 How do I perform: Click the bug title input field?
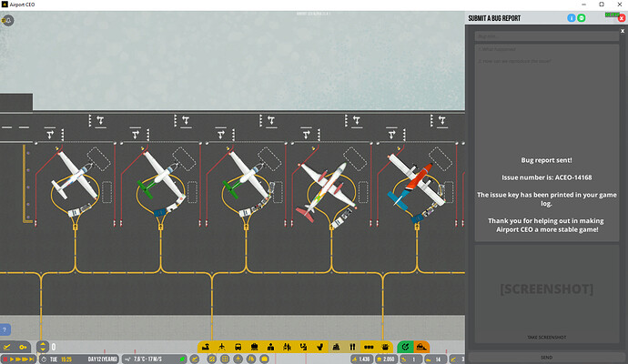tap(547, 36)
